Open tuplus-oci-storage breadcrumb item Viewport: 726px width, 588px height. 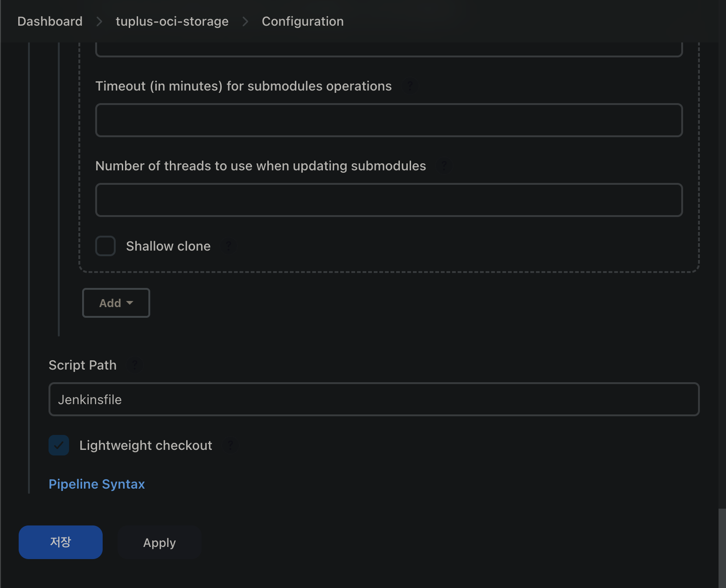pyautogui.click(x=172, y=21)
